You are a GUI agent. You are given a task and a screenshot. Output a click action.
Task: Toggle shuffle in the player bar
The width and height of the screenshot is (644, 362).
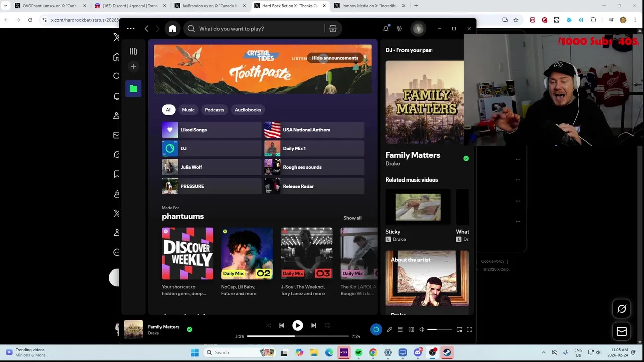tap(268, 325)
